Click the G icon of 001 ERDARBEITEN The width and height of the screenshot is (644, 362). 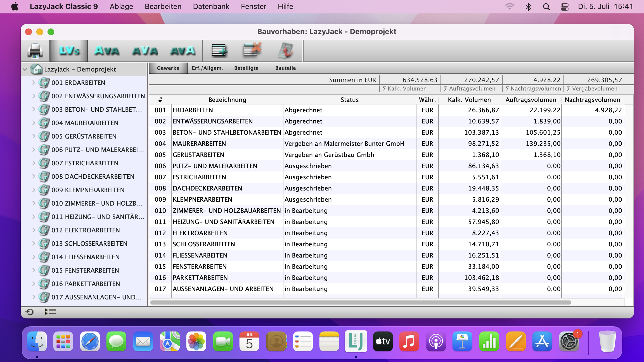(44, 82)
